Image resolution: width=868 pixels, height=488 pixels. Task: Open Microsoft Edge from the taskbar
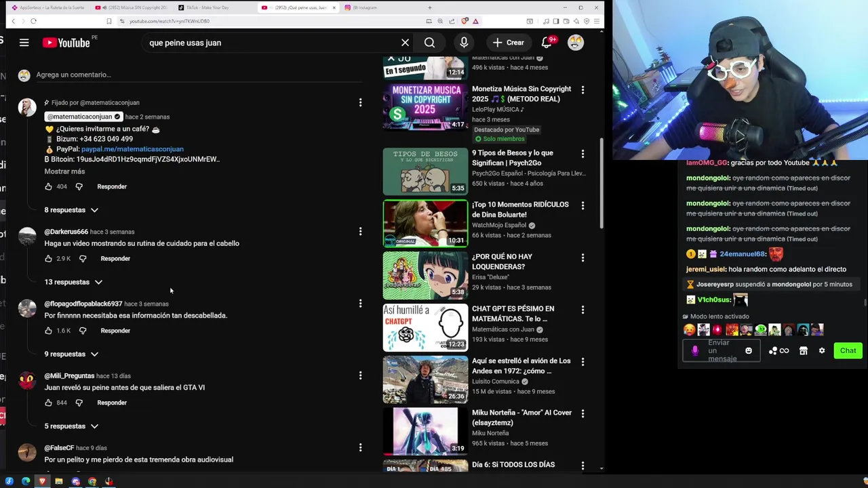[26, 481]
